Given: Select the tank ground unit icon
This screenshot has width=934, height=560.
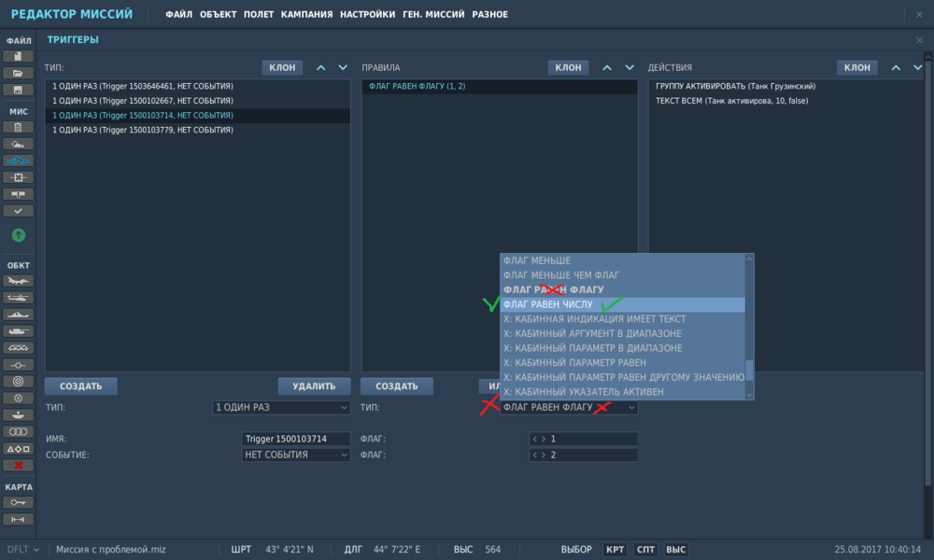Looking at the screenshot, I should tap(18, 331).
